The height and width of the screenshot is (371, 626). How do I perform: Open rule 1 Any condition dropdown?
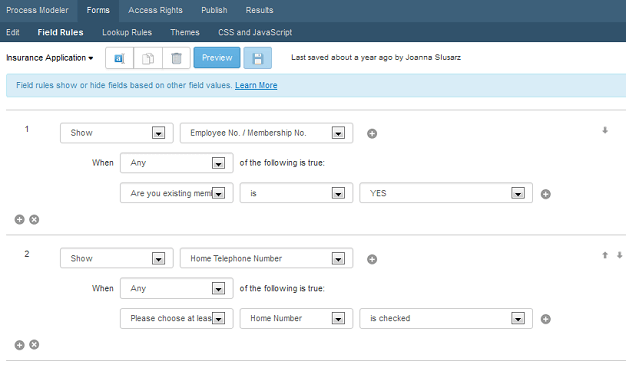pos(176,163)
